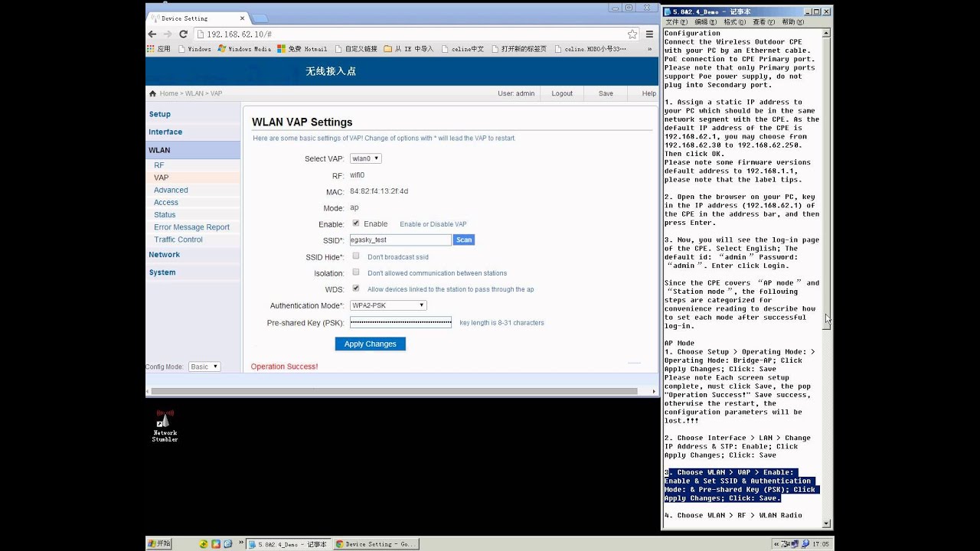
Task: Open the 免费 Hotmail bookmark
Action: [x=302, y=49]
